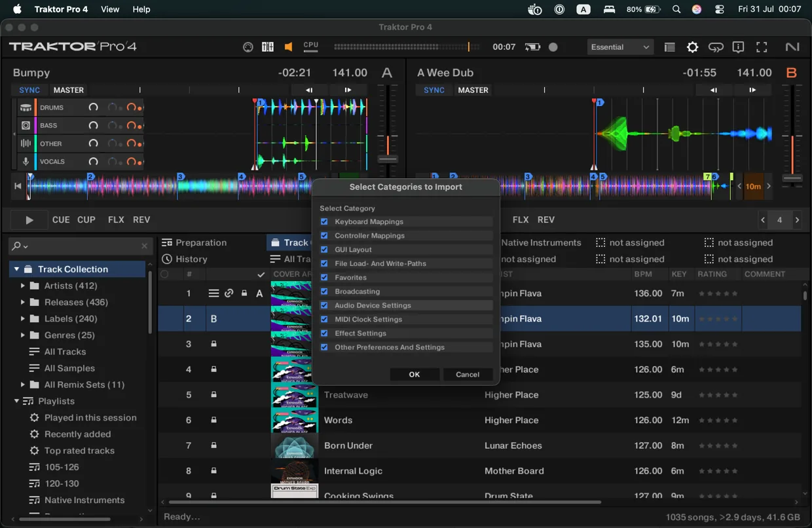Toggle SYNC on Deck A

click(29, 90)
